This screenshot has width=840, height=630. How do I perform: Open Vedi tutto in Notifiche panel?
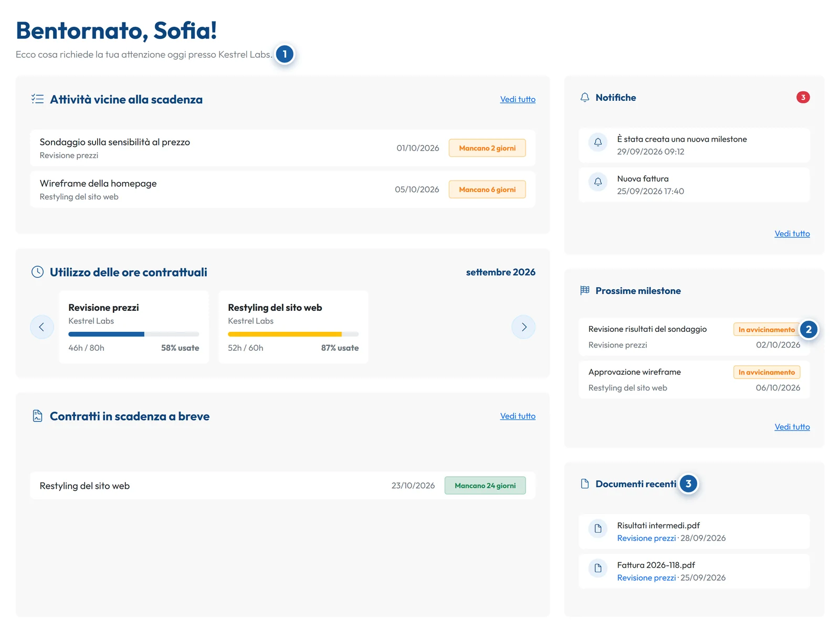792,234
